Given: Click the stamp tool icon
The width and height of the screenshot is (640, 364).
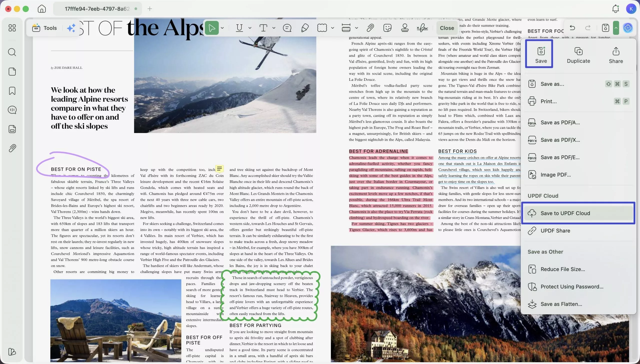Looking at the screenshot, I should pos(405,28).
